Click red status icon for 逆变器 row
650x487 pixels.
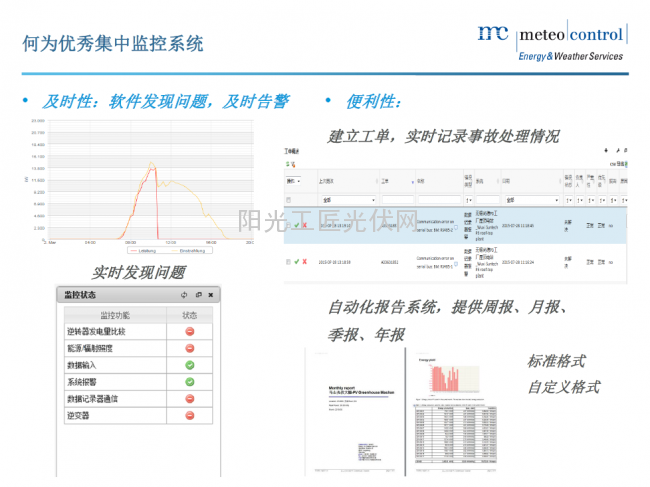click(x=190, y=414)
